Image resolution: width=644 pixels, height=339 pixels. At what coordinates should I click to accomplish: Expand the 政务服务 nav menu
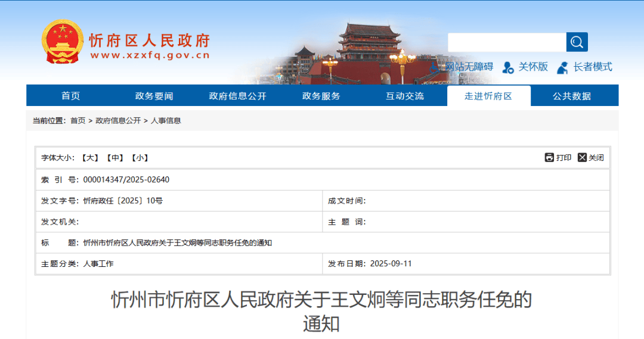tap(321, 96)
